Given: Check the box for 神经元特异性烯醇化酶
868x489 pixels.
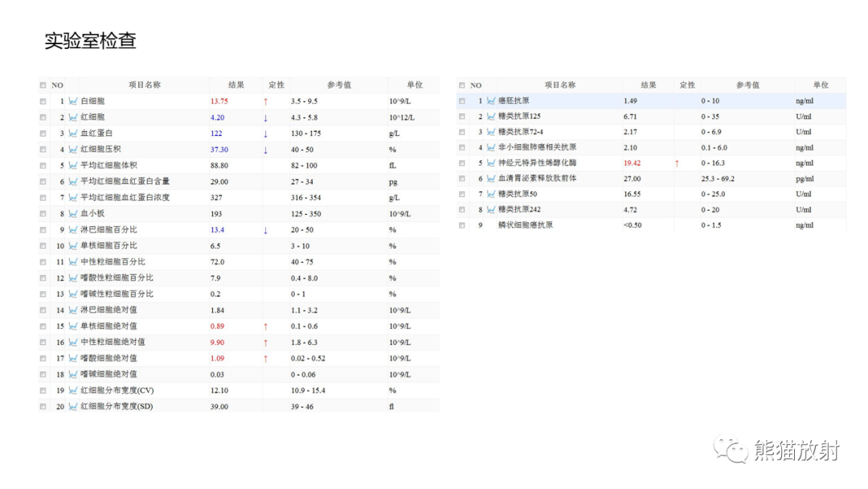Looking at the screenshot, I should [x=461, y=162].
